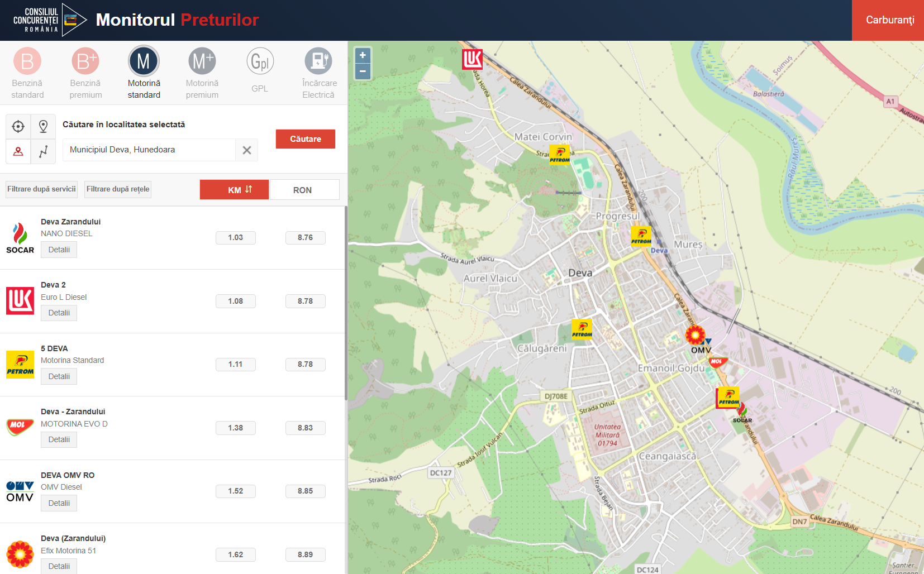Viewport: 924px width, 574px height.
Task: Click the Lukoil marker on the map
Action: tap(472, 59)
